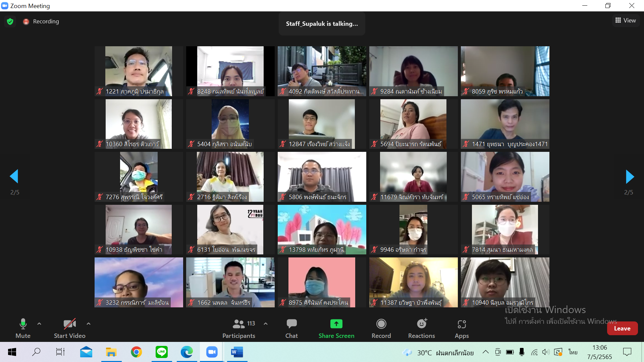Click the Share Screen icon
Image resolution: width=644 pixels, height=362 pixels.
336,324
